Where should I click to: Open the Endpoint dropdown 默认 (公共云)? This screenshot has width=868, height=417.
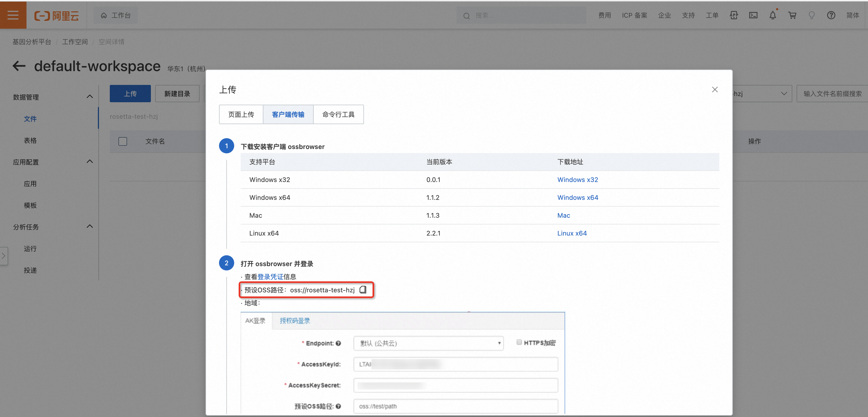(x=428, y=343)
